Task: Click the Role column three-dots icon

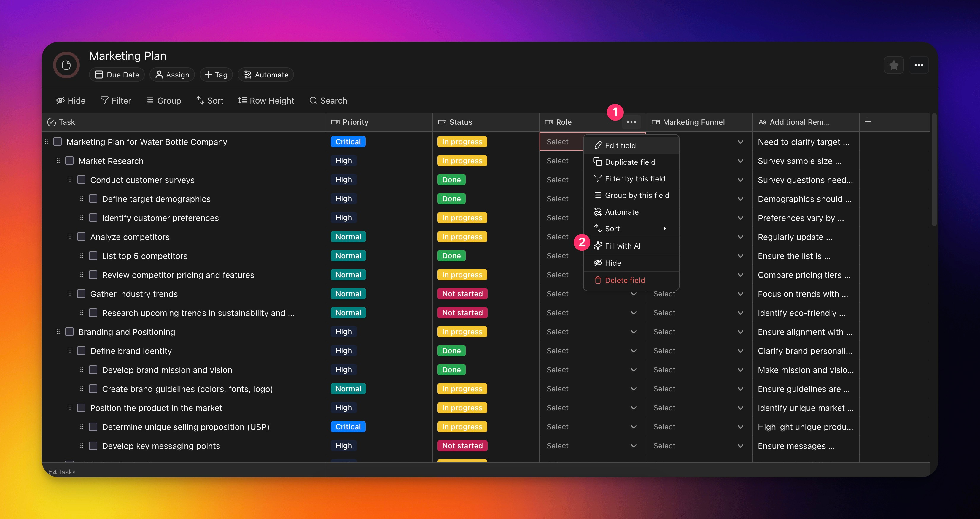Action: click(x=631, y=122)
